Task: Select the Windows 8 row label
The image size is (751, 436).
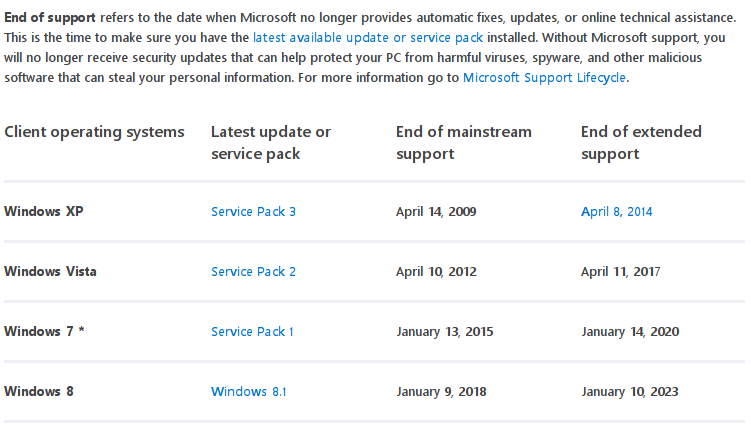Action: point(39,392)
